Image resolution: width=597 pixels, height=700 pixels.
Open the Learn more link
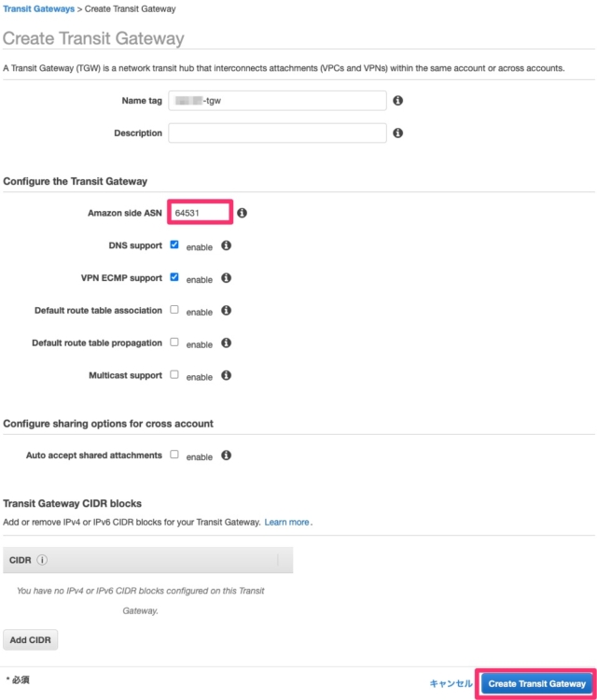pos(286,522)
